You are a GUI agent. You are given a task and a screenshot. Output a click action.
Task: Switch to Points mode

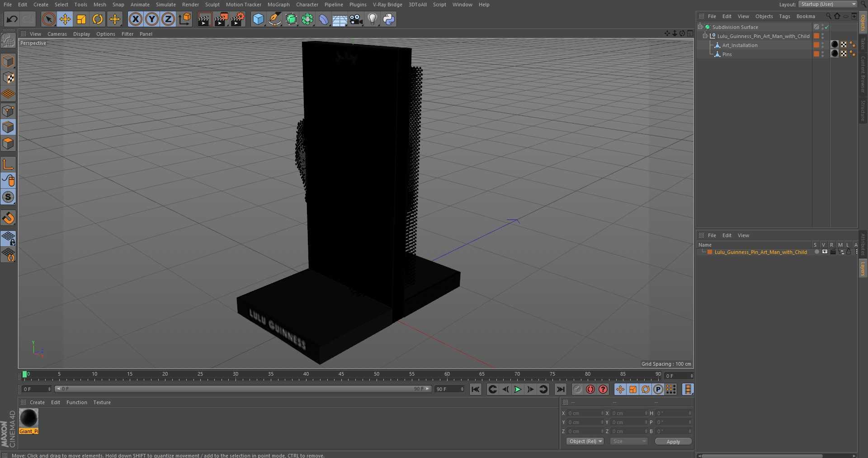click(8, 111)
